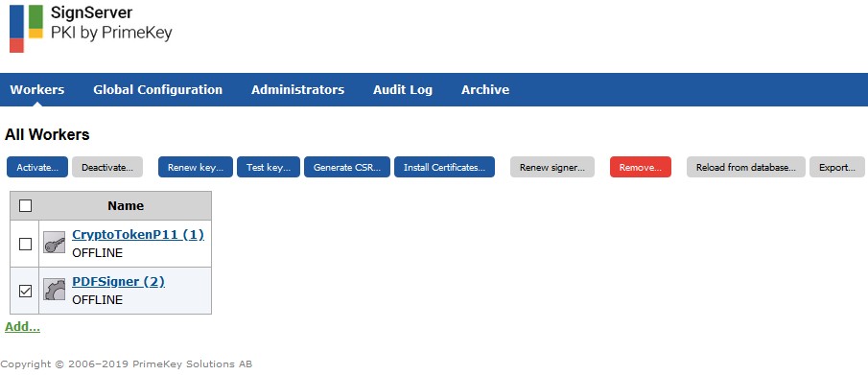Select the Renew key... button

pos(196,167)
